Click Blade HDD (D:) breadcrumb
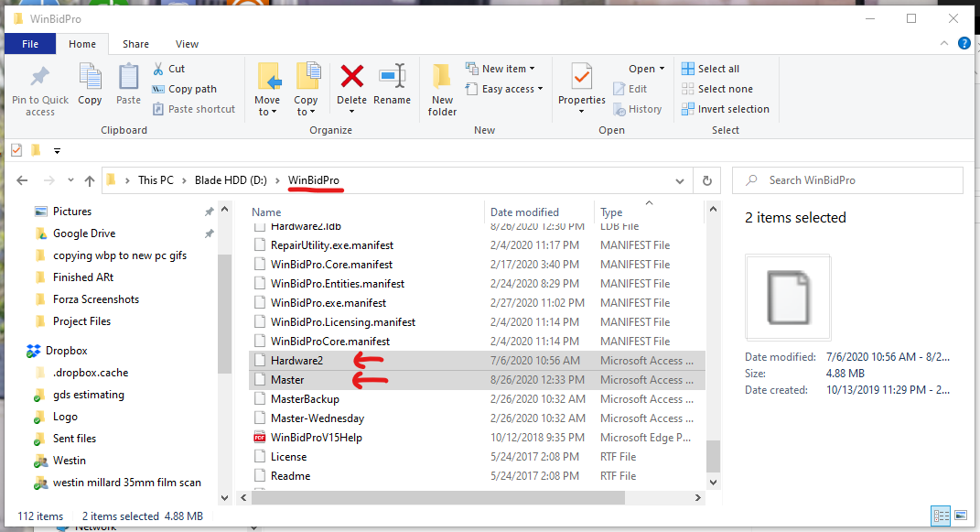The height and width of the screenshot is (532, 980). [231, 180]
